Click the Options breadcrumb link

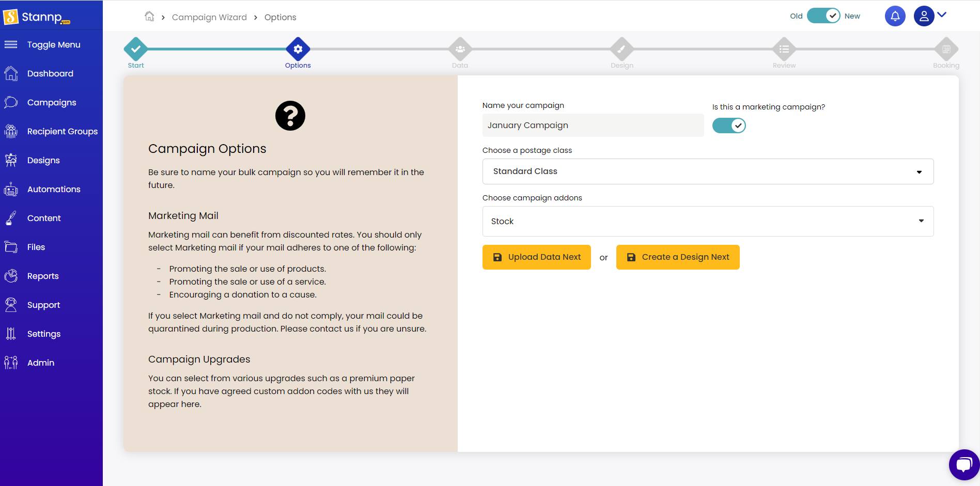(281, 17)
